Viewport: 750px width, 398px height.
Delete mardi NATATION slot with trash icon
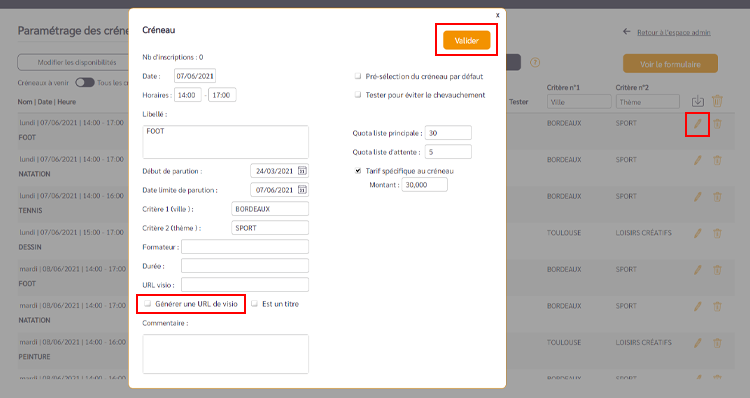(717, 306)
